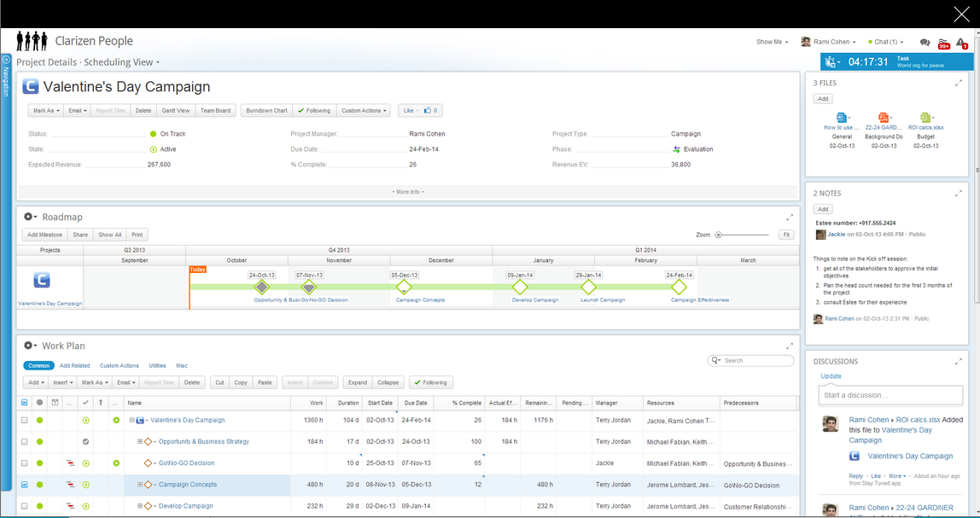Viewport: 980px width, 518px height.
Task: Click the PowerPoint file icon '22-24 GARD'
Action: pos(883,118)
